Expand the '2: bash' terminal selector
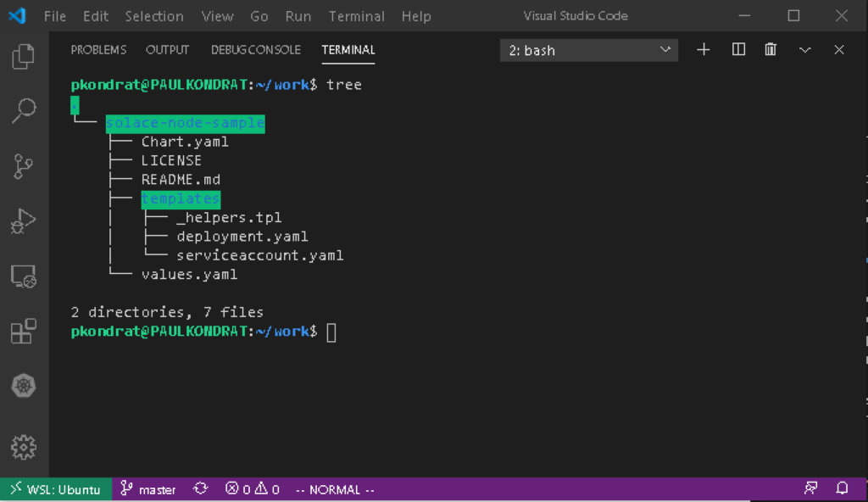 [x=589, y=51]
